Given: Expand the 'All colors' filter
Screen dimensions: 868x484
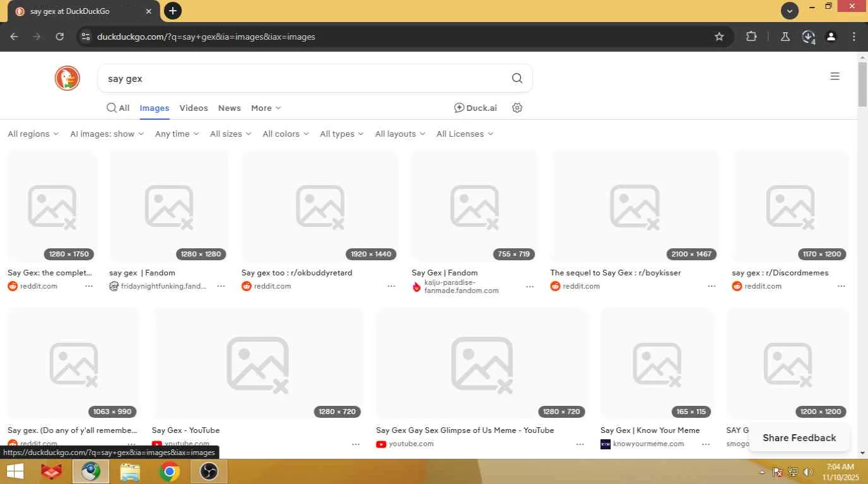Looking at the screenshot, I should pos(286,134).
